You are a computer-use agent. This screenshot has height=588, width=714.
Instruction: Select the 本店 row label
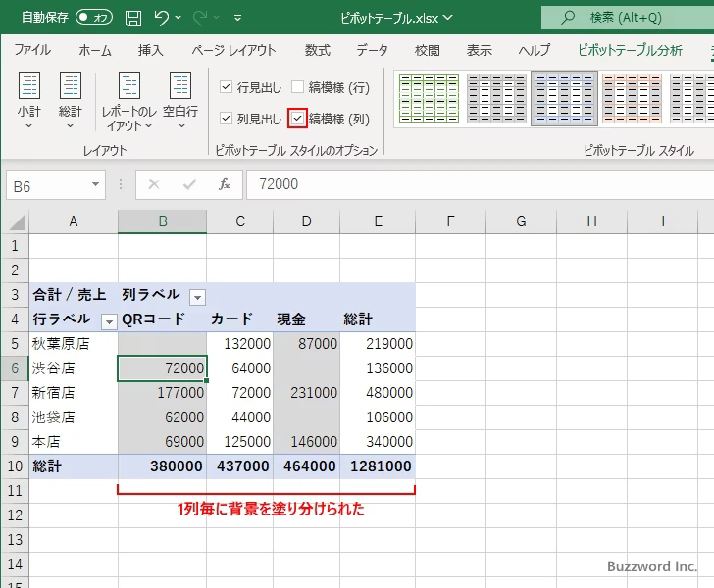click(74, 442)
